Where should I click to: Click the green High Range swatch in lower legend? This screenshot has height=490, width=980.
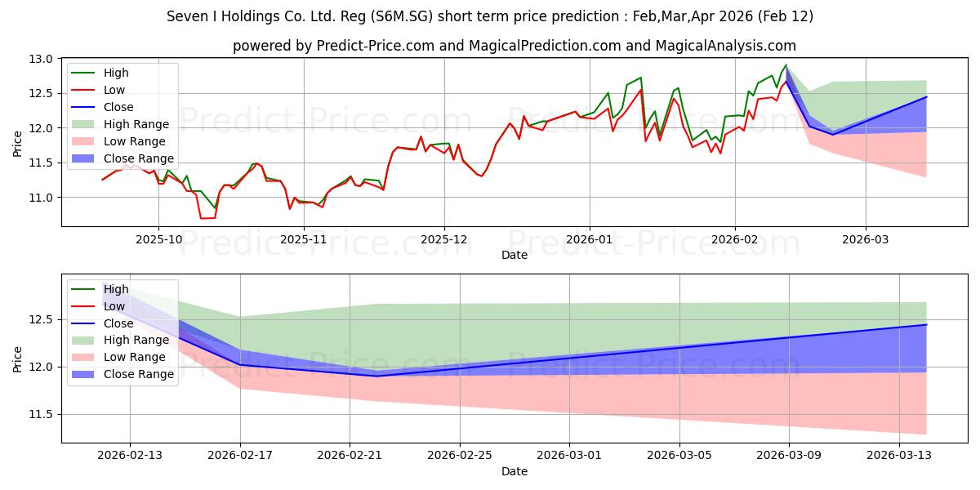[x=85, y=340]
